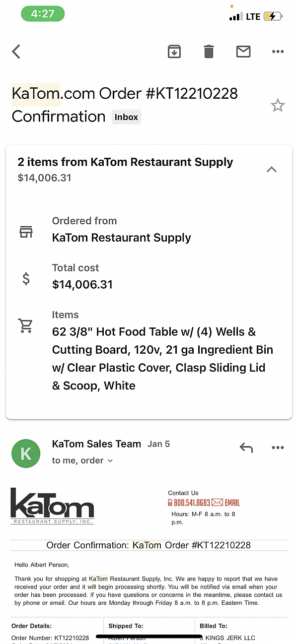Expand the 'to me, order' recipient details
This screenshot has width=298, height=644.
point(82,460)
